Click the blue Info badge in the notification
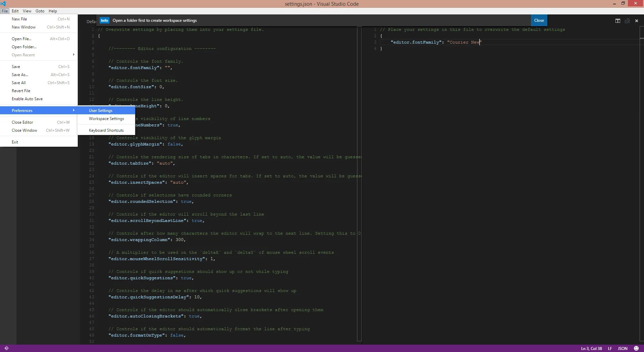644x352 pixels. coord(104,20)
